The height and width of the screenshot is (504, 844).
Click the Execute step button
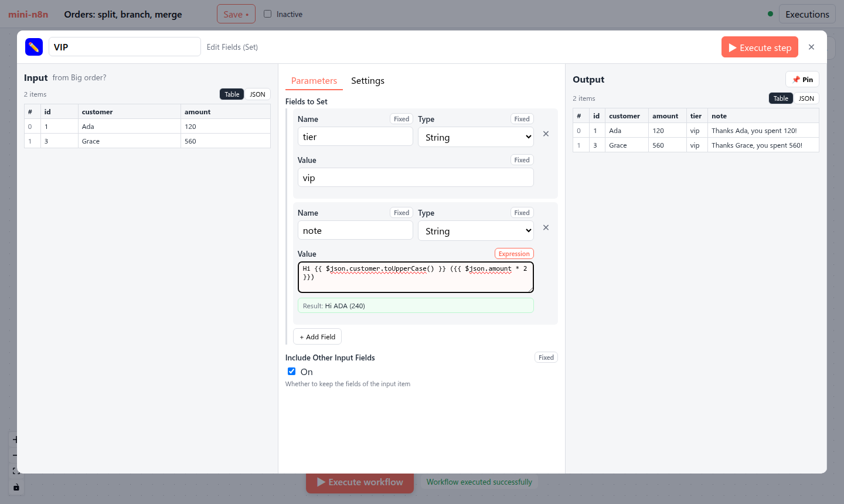pyautogui.click(x=760, y=47)
